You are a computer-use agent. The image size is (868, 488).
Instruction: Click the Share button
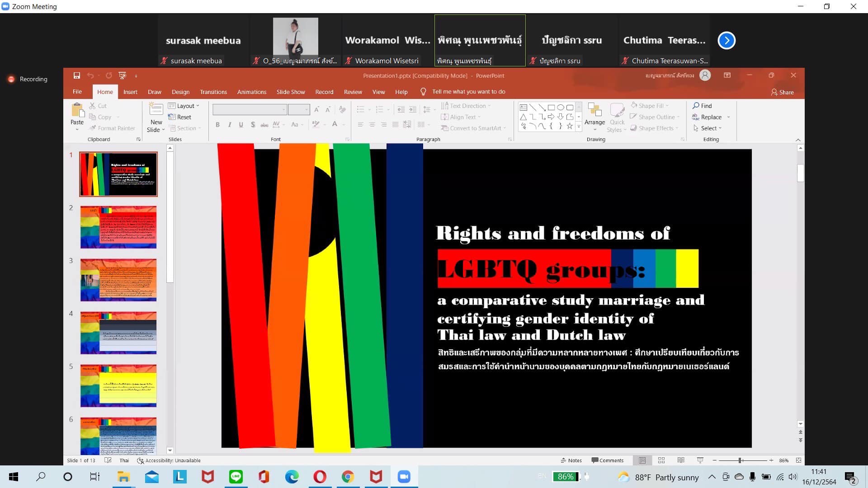782,92
